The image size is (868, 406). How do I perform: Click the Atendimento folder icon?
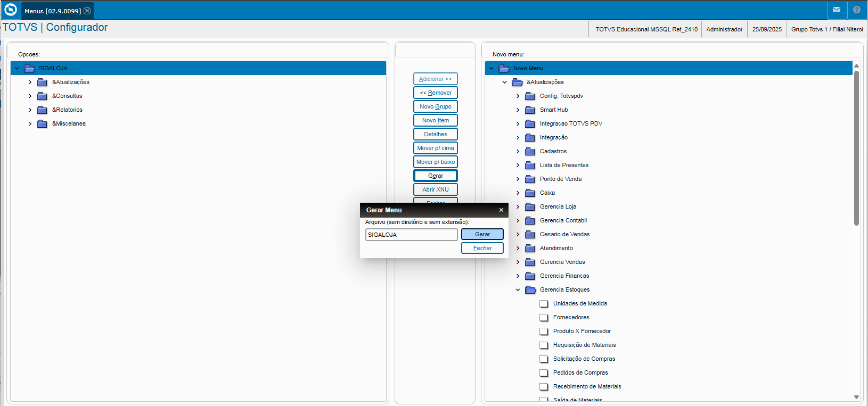coord(530,248)
